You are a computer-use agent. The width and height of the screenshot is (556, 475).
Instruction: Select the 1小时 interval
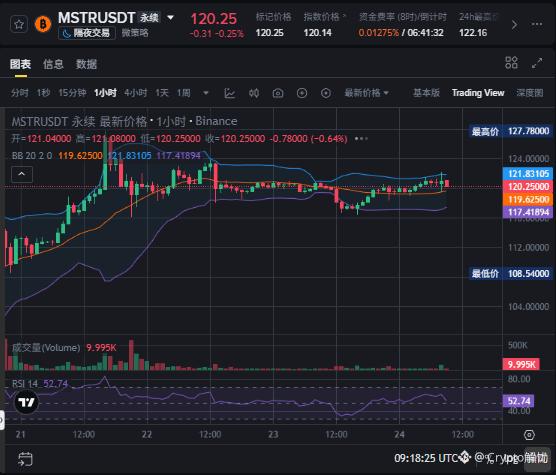(x=105, y=93)
